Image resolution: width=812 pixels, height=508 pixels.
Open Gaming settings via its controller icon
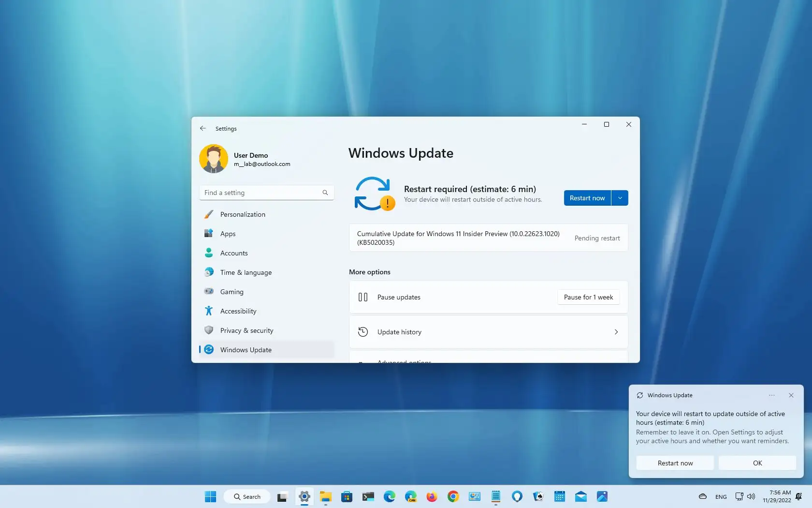[209, 292]
